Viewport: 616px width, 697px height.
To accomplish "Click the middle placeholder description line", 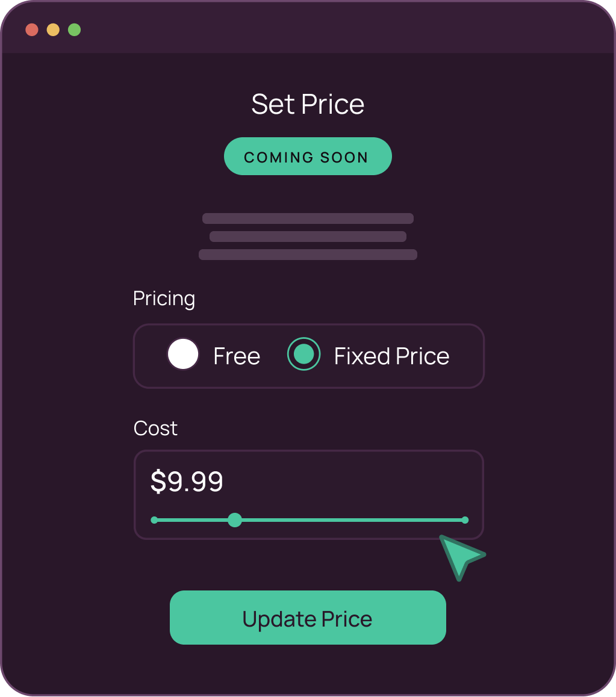I will (308, 236).
